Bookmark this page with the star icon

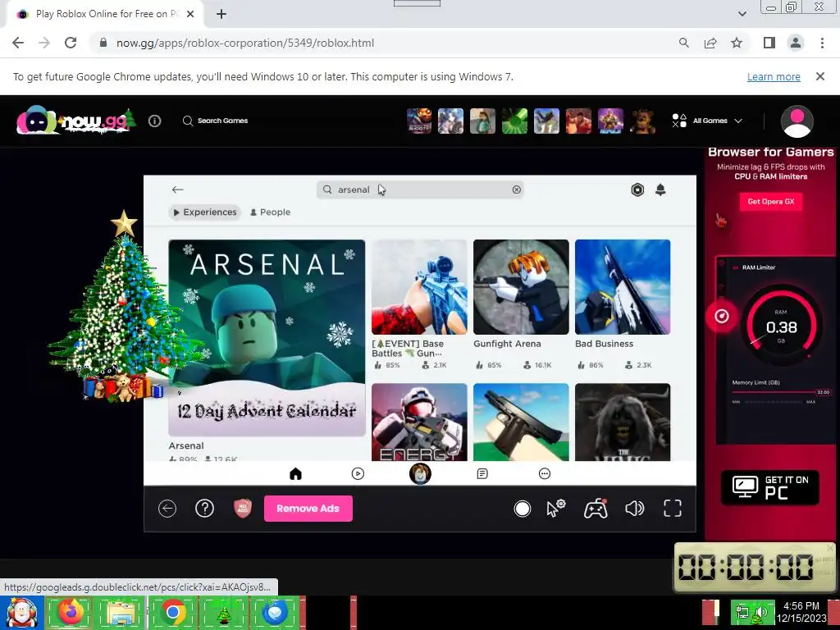coord(737,43)
